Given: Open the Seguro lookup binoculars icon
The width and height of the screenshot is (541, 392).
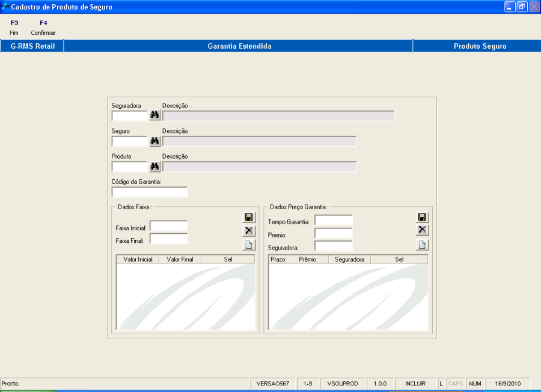Looking at the screenshot, I should [154, 141].
